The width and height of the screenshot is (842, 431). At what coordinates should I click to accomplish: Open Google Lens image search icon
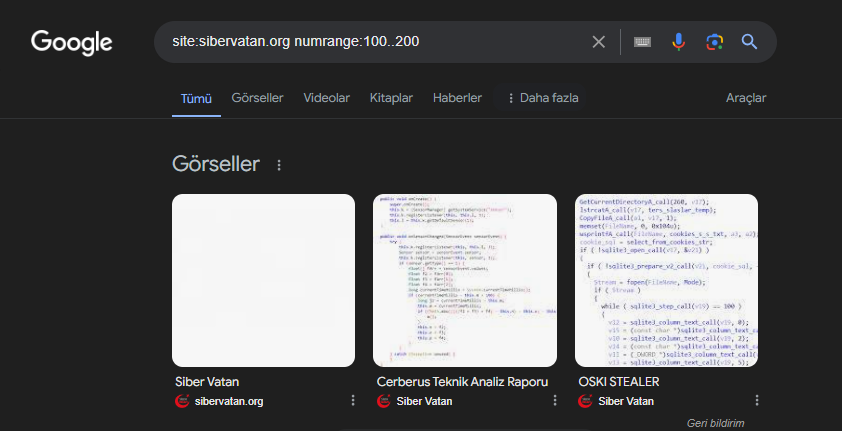714,42
